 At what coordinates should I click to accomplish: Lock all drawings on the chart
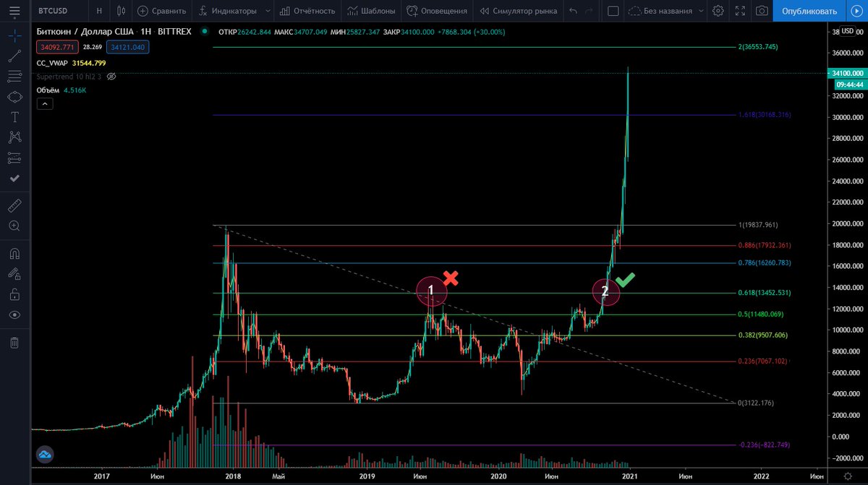(14, 293)
